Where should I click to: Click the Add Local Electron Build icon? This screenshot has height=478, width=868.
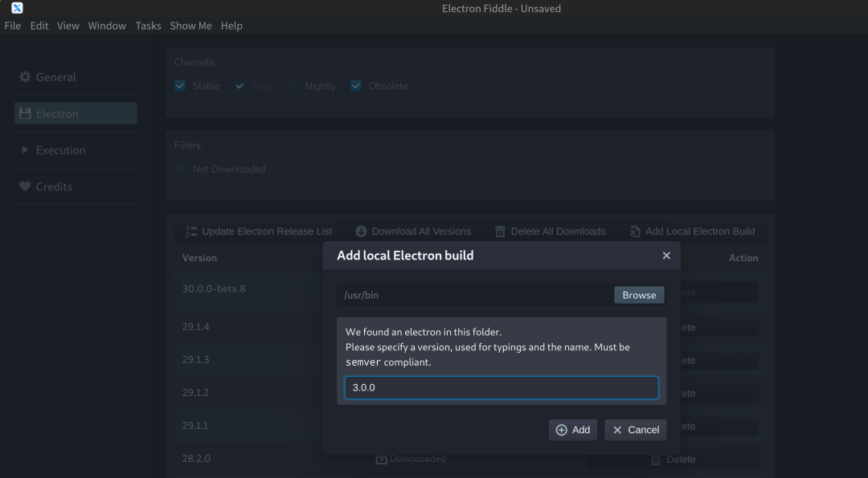click(636, 231)
